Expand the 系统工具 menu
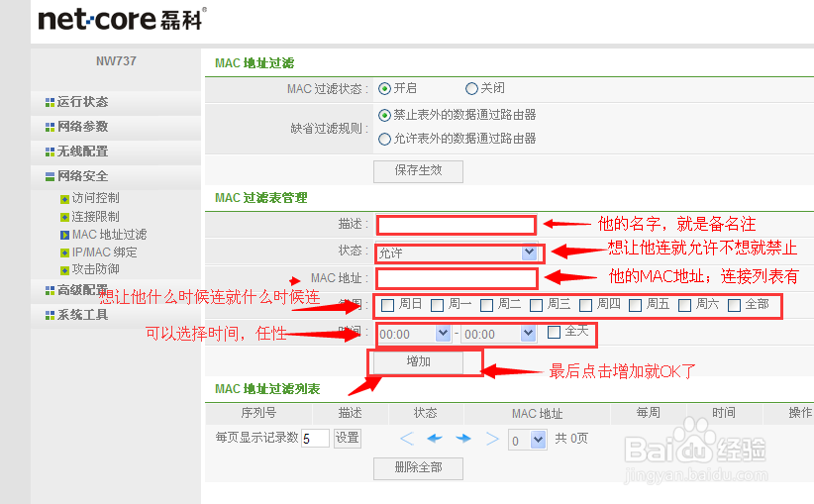 (x=82, y=316)
